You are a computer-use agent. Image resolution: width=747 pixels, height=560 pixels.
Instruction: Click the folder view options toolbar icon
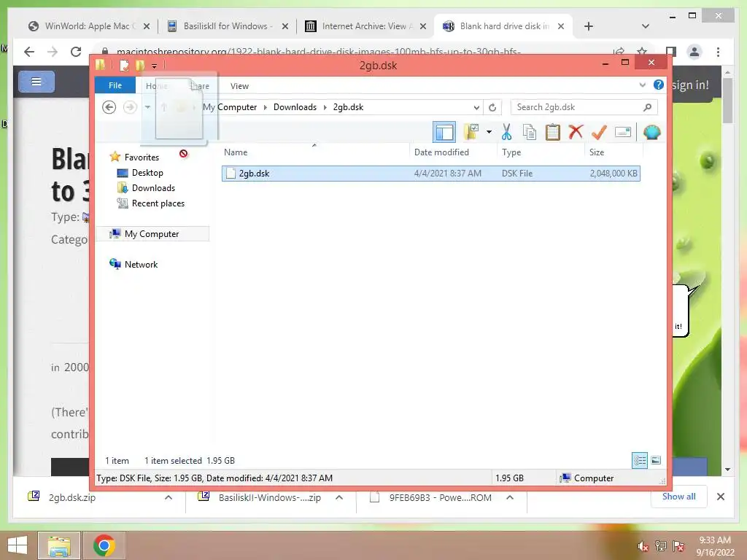(472, 132)
